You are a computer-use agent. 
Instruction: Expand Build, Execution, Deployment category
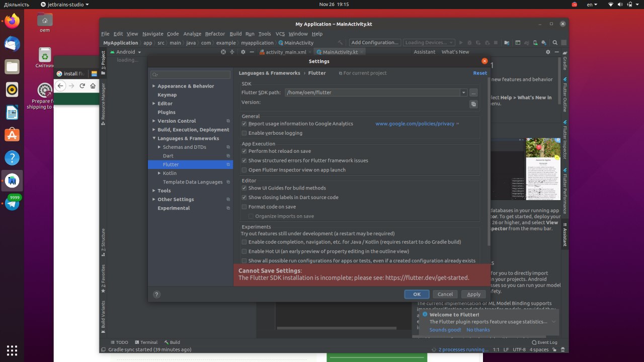pyautogui.click(x=154, y=130)
